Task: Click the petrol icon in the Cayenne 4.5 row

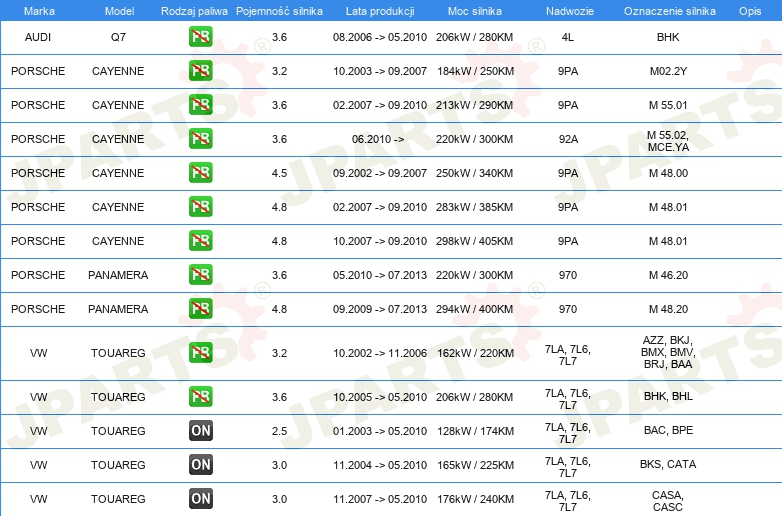Action: [200, 172]
